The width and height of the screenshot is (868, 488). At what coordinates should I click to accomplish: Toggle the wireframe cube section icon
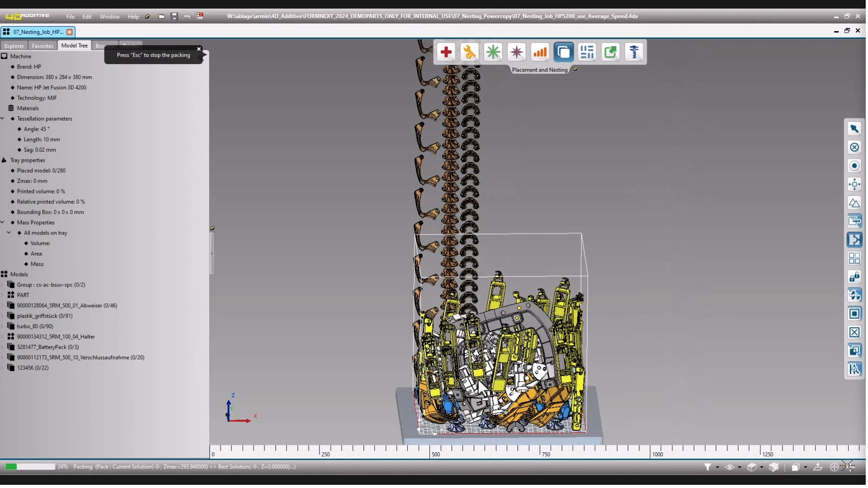coord(774,468)
